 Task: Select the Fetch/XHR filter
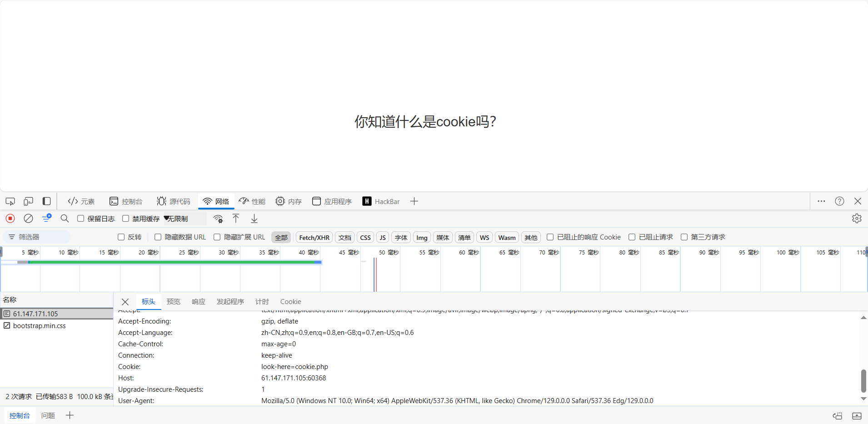pos(314,237)
